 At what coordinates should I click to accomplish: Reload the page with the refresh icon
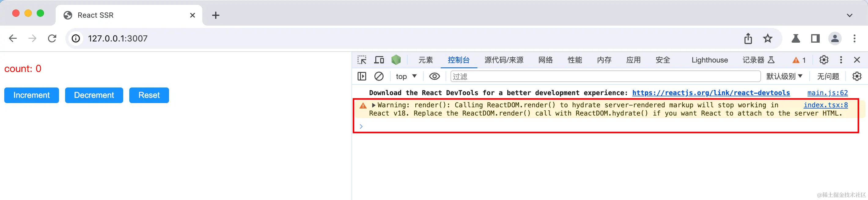tap(52, 38)
